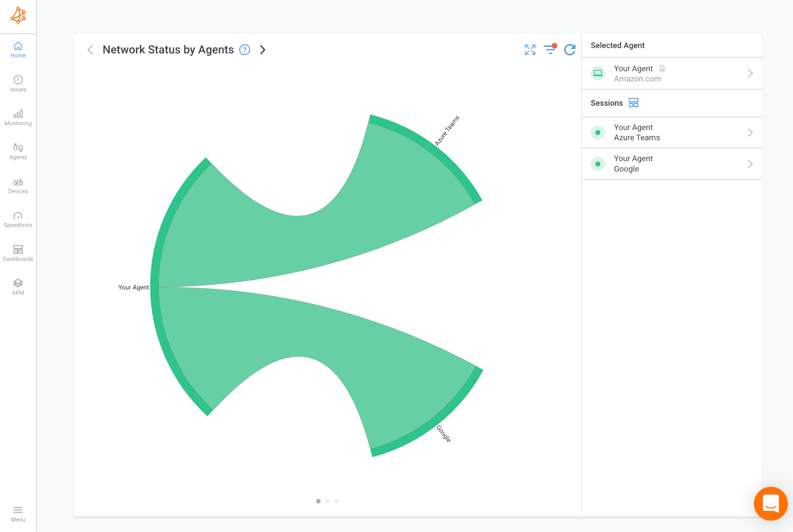Viewport: 793px width, 532px height.
Task: Expand details for the Azure Teams session
Action: (x=750, y=132)
